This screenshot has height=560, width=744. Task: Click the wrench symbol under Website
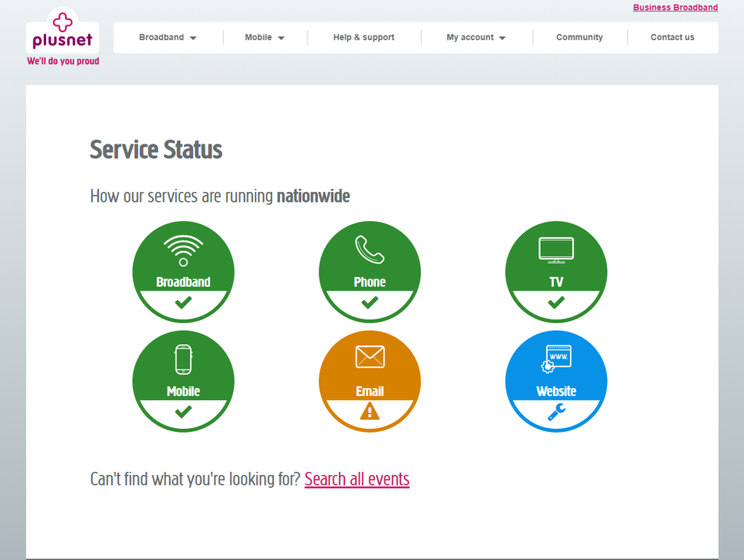[x=556, y=412]
